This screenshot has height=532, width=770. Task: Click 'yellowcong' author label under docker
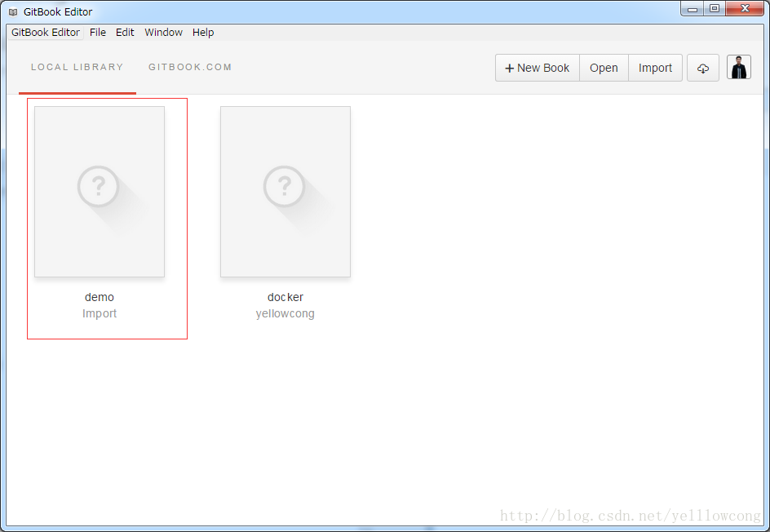285,313
